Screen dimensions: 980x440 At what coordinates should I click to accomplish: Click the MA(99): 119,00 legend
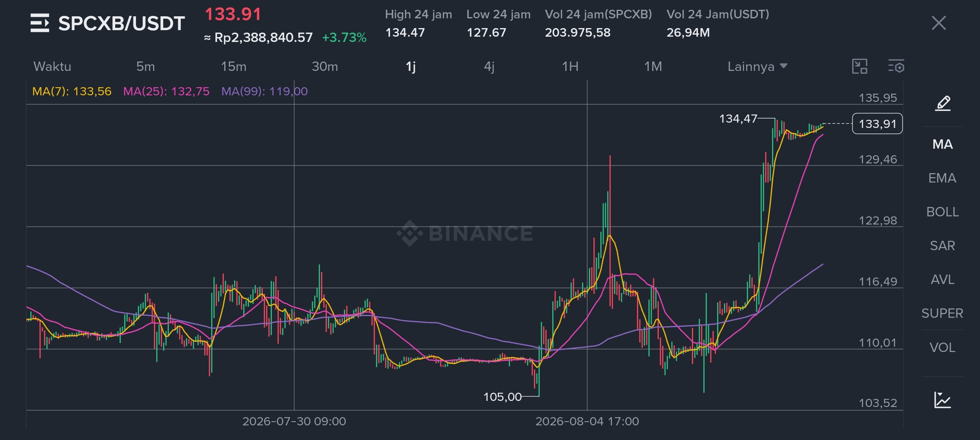click(x=265, y=91)
